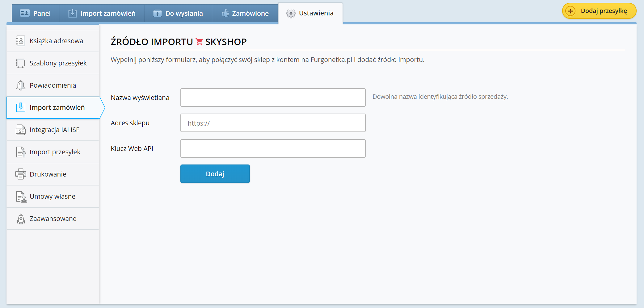Click the Umowy własne contract icon
Screen dimensions: 644x308
pos(21,197)
